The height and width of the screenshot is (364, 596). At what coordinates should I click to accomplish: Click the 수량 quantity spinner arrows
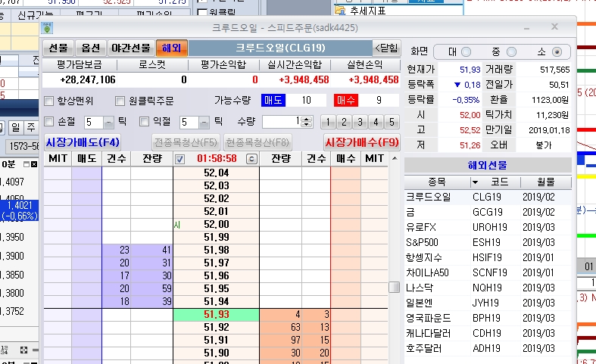tap(307, 122)
